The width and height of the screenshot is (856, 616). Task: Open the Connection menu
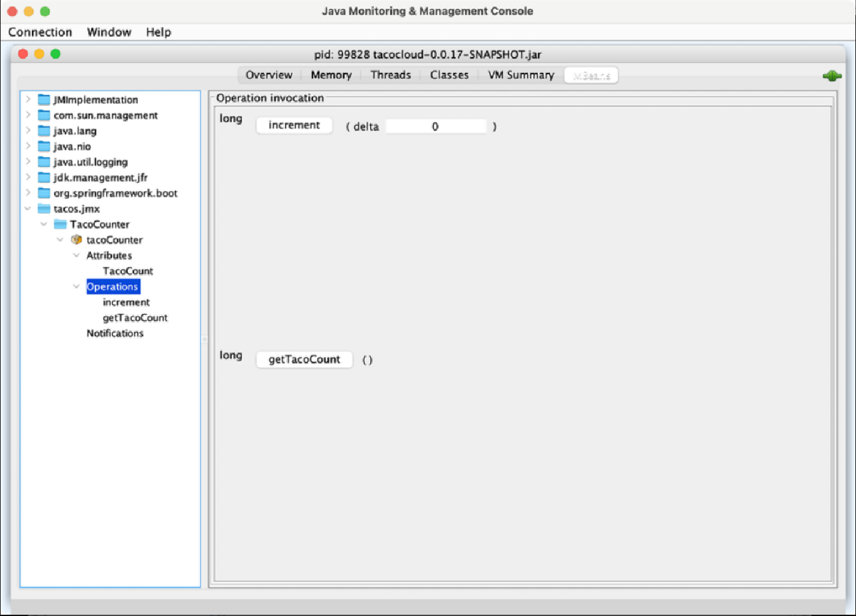[40, 32]
